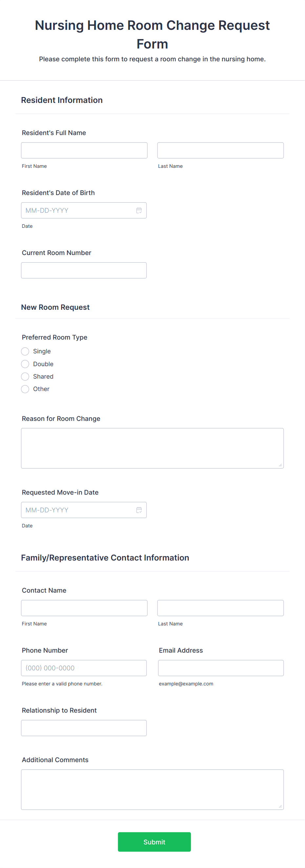Focus the contact Last Name field
Image resolution: width=305 pixels, height=868 pixels.
(x=220, y=608)
